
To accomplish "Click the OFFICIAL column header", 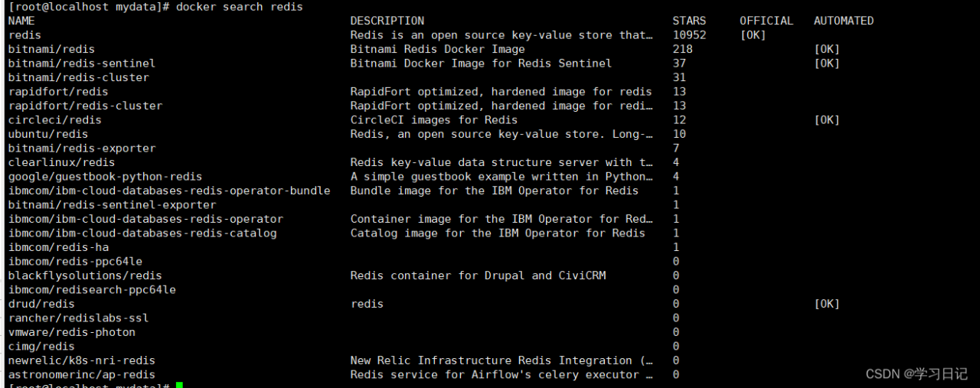I will (x=766, y=21).
